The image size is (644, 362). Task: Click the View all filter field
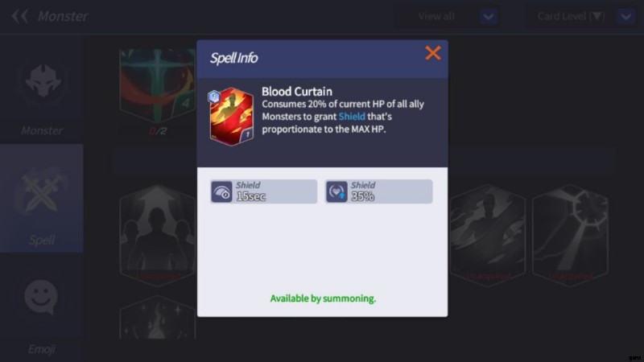[436, 16]
